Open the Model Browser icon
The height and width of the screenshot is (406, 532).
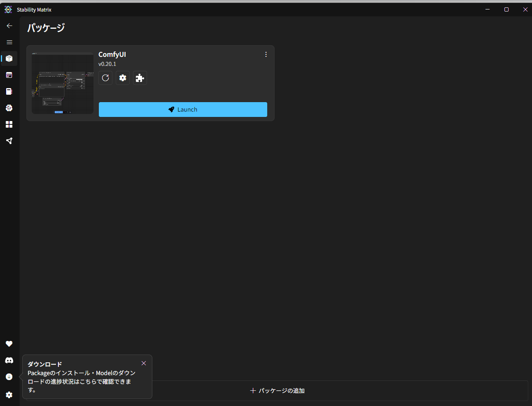tap(9, 108)
